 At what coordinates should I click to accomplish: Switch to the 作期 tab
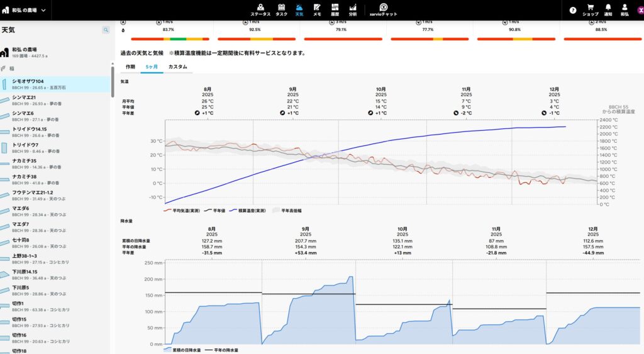point(130,66)
